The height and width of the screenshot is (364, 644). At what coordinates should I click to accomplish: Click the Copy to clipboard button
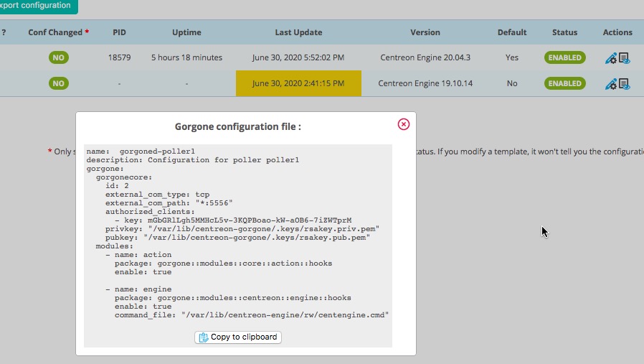pos(238,337)
